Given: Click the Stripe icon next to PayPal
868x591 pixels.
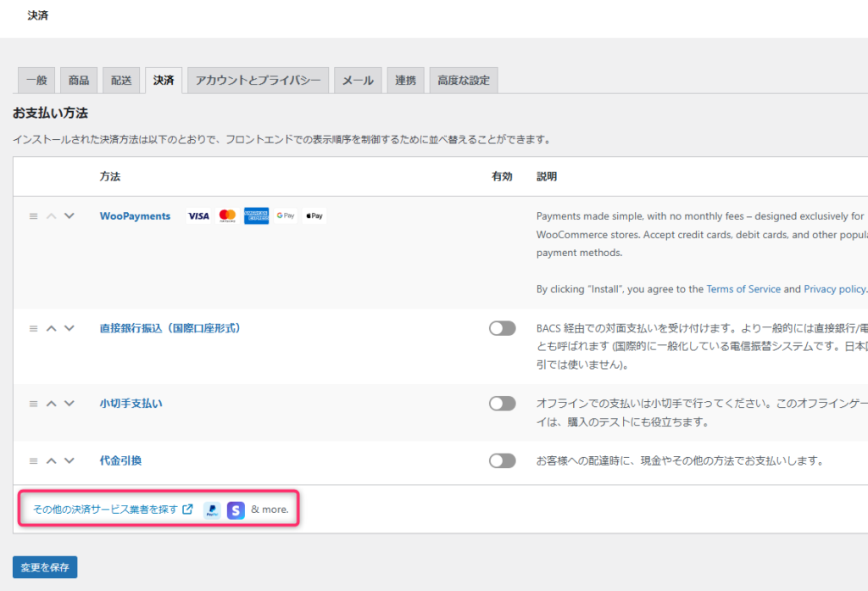Looking at the screenshot, I should point(235,510).
